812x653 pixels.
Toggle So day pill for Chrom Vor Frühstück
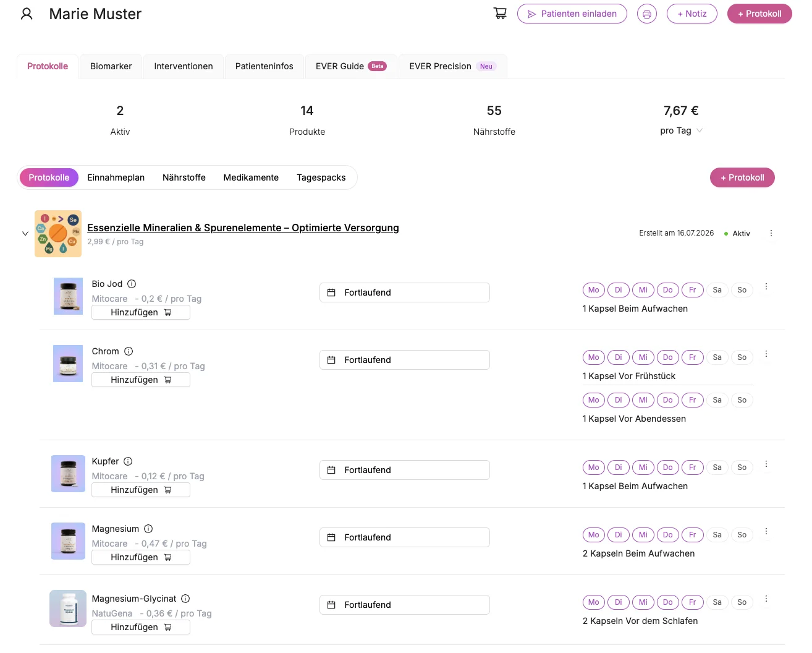742,357
